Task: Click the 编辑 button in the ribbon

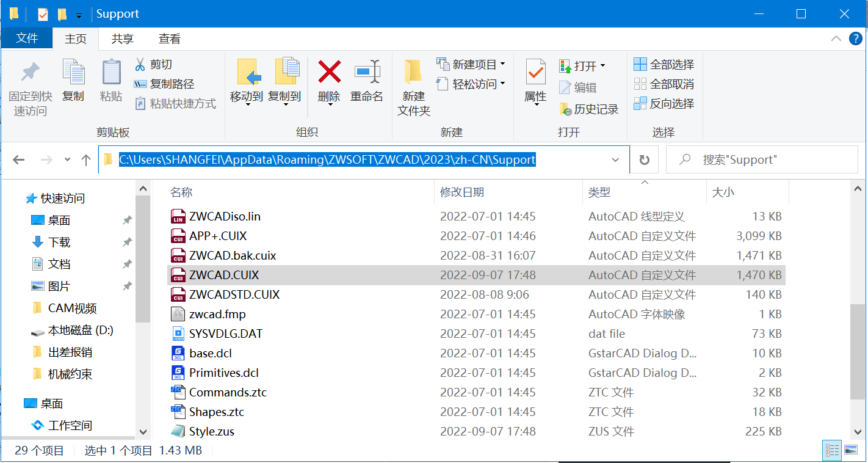Action: tap(577, 87)
